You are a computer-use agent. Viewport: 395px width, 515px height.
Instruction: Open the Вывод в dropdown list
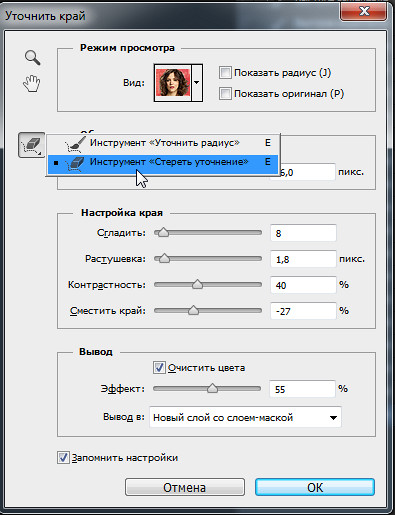click(245, 417)
